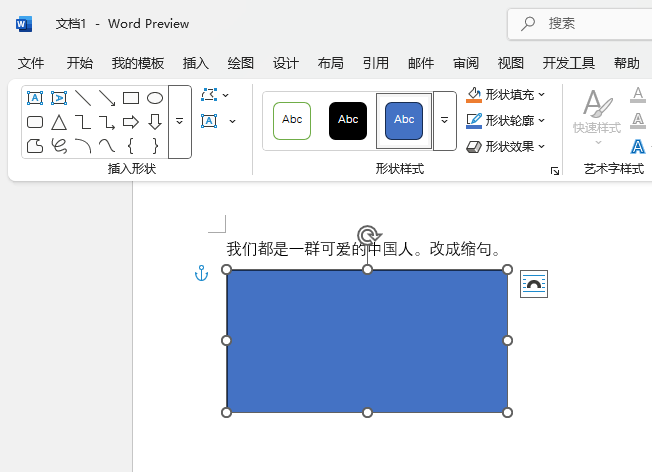Click into the 搜索 search box
This screenshot has width=652, height=472.
click(x=580, y=24)
